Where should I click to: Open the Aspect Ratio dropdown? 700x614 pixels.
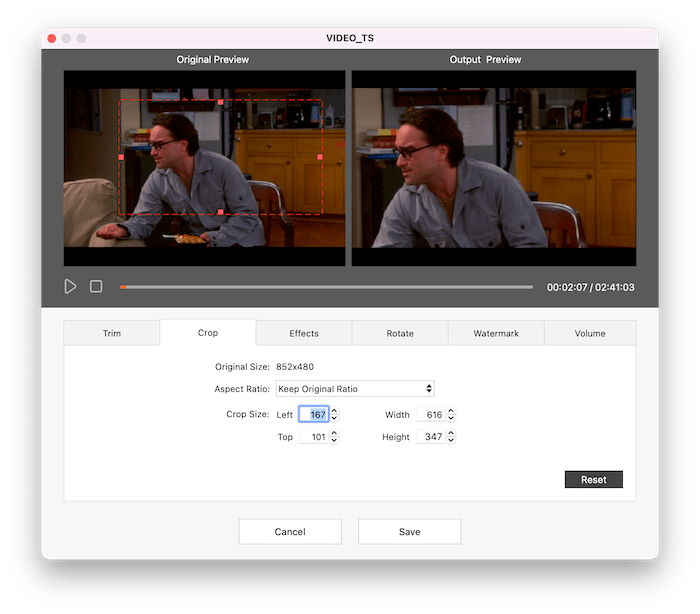(x=354, y=389)
